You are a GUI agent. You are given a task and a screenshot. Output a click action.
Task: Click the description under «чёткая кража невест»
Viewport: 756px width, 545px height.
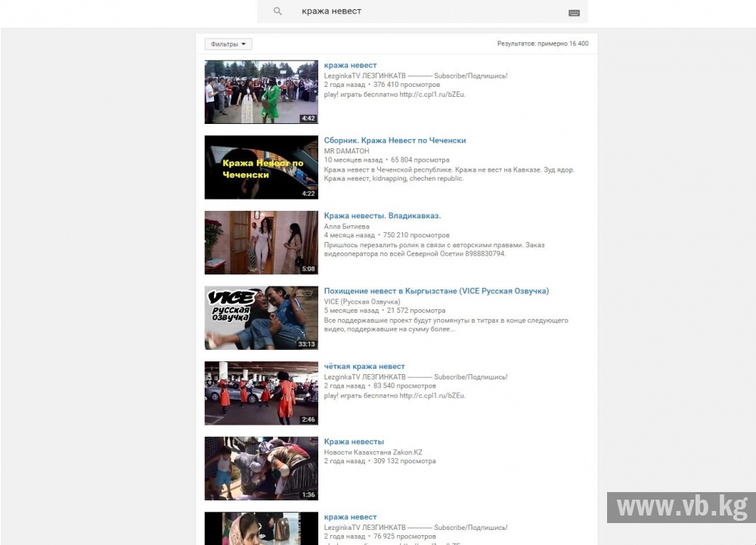[x=395, y=395]
